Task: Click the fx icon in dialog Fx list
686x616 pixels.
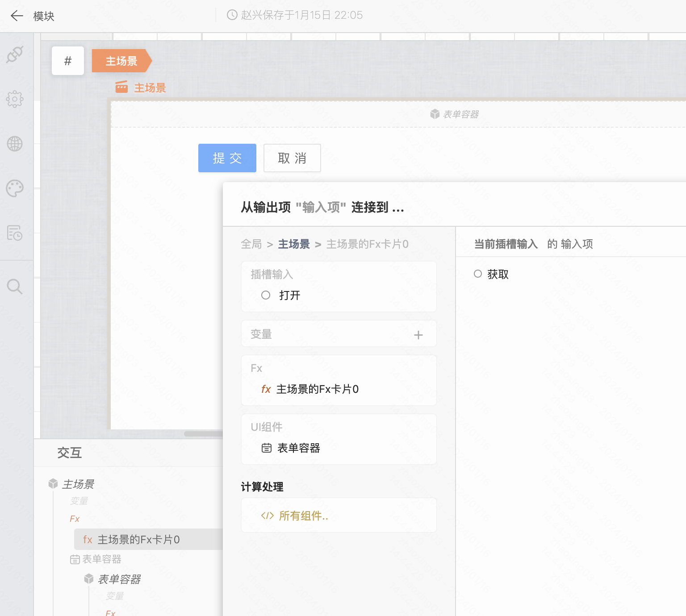Action: pos(266,389)
